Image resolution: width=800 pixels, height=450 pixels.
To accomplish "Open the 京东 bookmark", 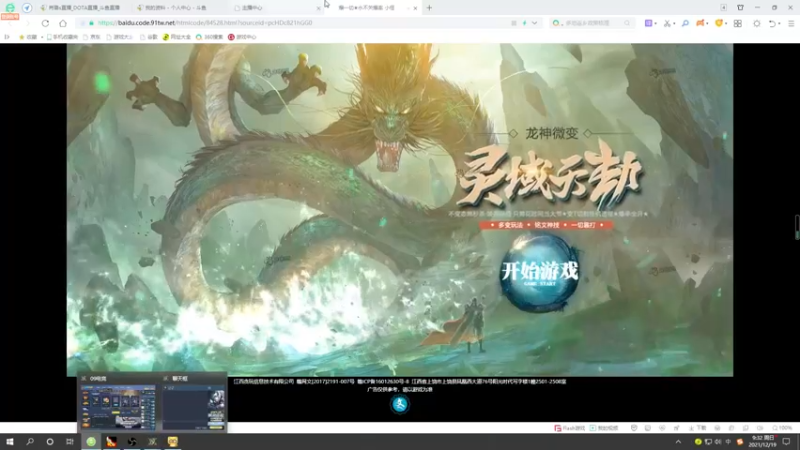I will click(x=92, y=37).
